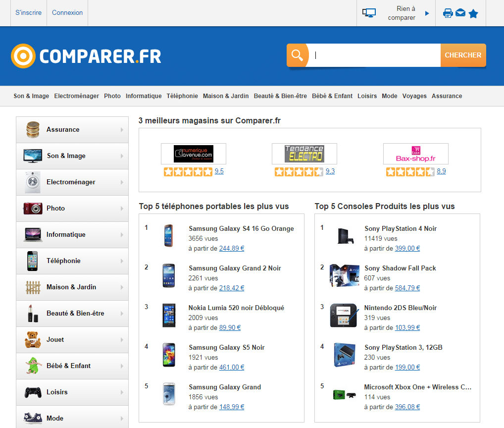The image size is (504, 428).
Task: Open the Samsung Galaxy Grand 2 Noir title
Action: coord(235,268)
